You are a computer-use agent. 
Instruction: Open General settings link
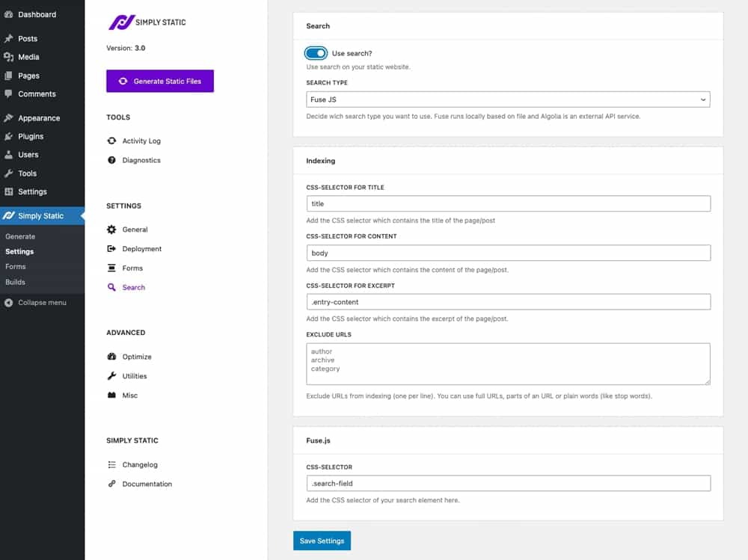135,230
